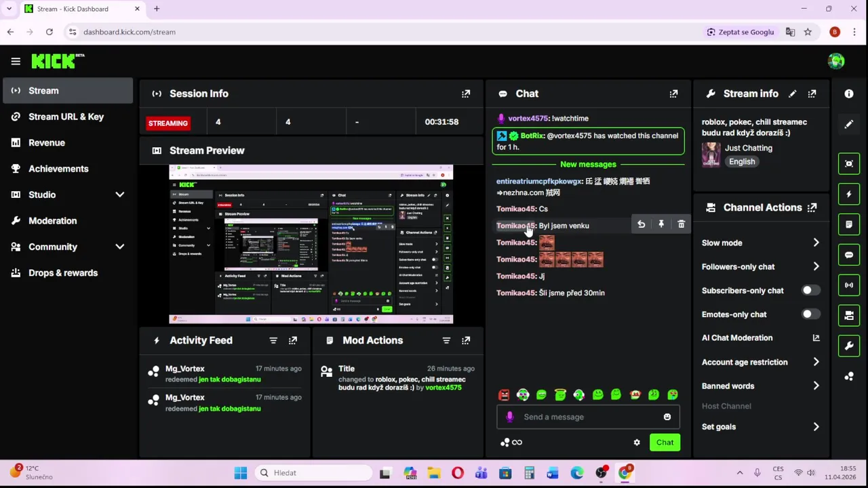This screenshot has height=488, width=868.
Task: Toggle Mod Actions widget via document icon
Action: point(849,224)
